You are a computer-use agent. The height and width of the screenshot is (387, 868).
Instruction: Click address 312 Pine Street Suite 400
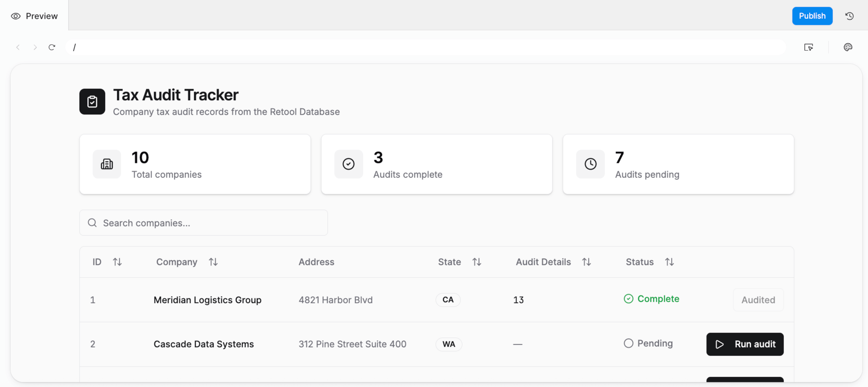point(353,344)
